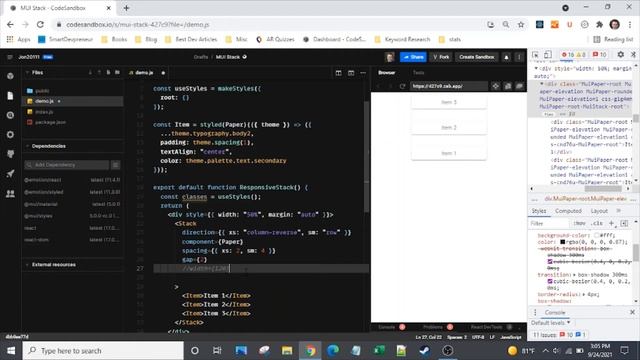Screen dimensions: 640x360
Task: Open the Computed styles tab
Action: click(568, 211)
